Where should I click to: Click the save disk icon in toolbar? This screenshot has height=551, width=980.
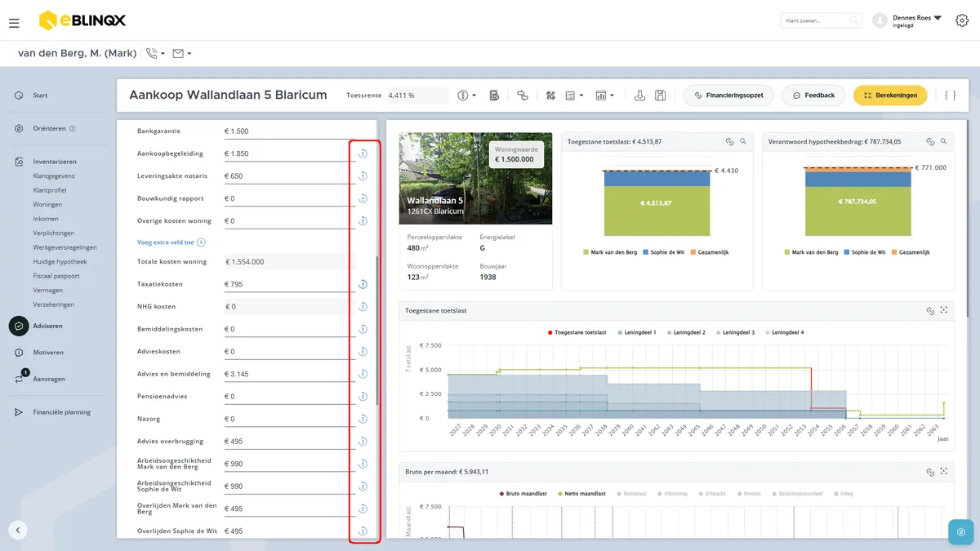pyautogui.click(x=660, y=96)
